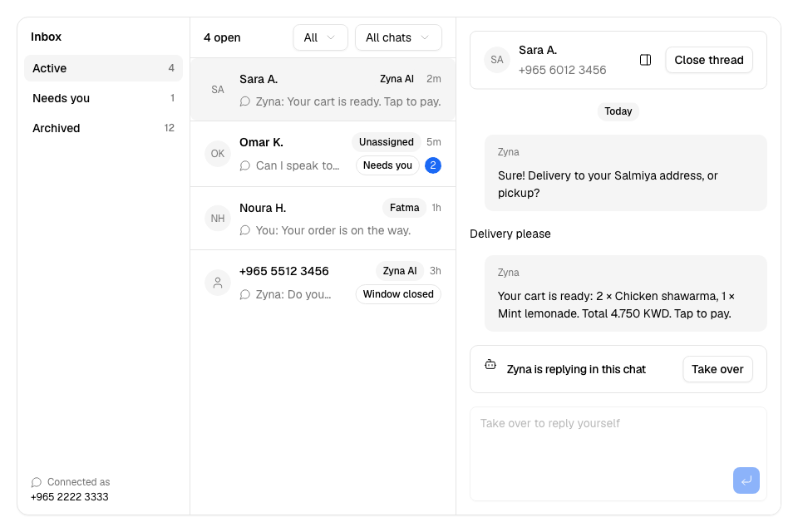This screenshot has width=798, height=532.
Task: Click the NH avatar for Noura H.
Action: pyautogui.click(x=218, y=219)
